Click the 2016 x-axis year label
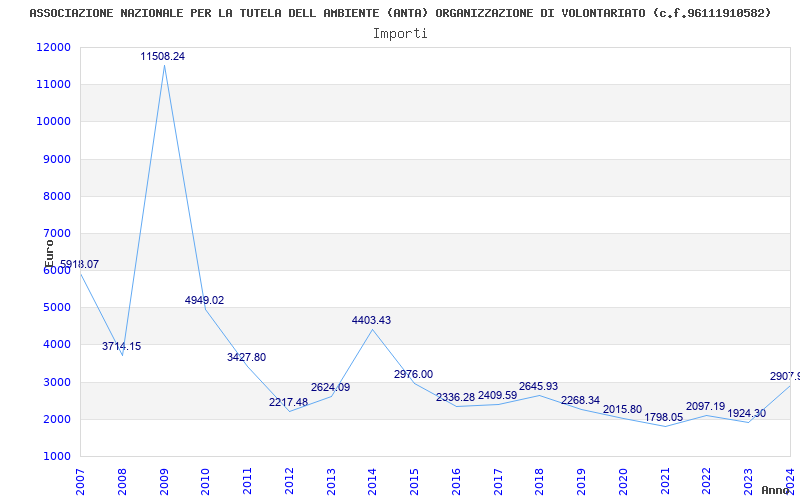 tap(456, 481)
